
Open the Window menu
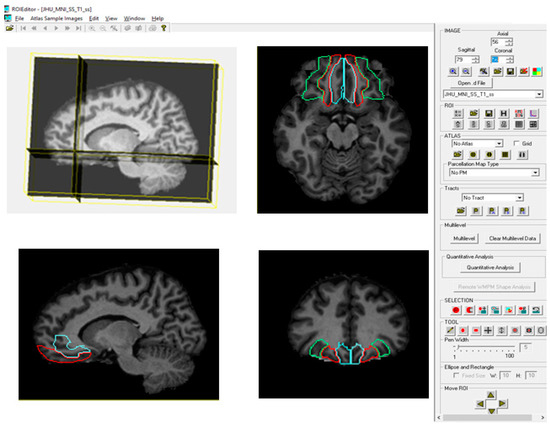pos(134,18)
